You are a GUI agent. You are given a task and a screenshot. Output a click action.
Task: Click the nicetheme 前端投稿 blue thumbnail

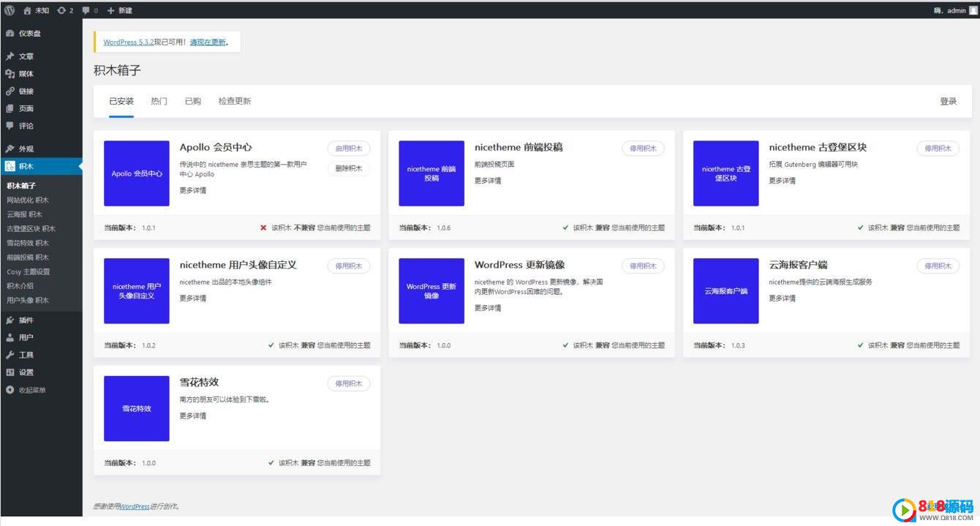click(431, 173)
